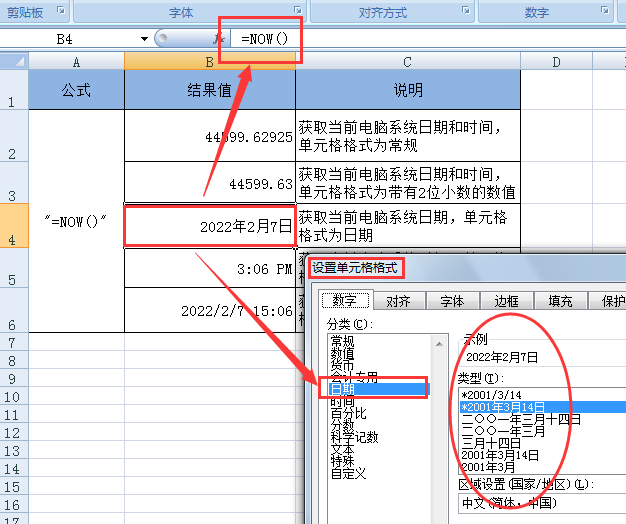Click the 结果值 header cell
This screenshot has height=524, width=626.
(x=210, y=90)
